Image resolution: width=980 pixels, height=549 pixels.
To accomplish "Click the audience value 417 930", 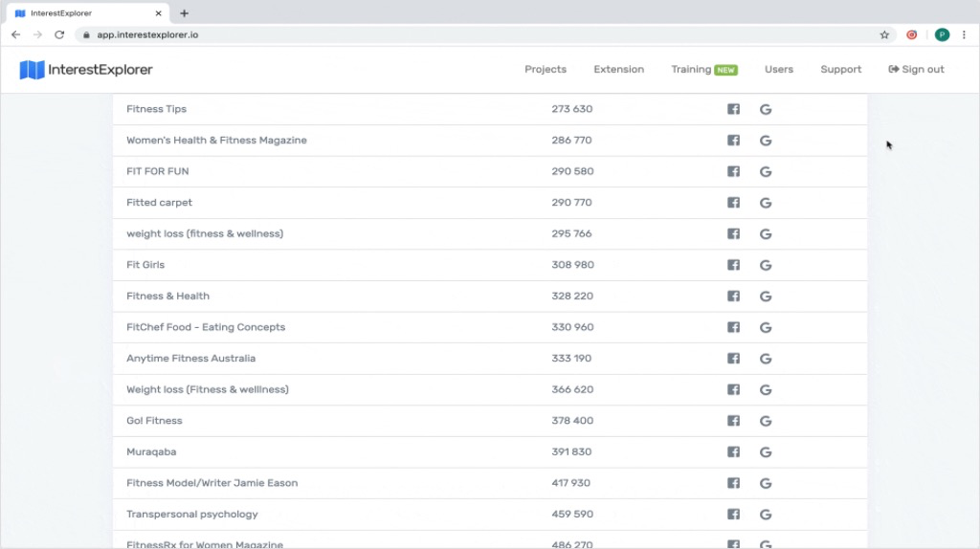I will [x=570, y=483].
